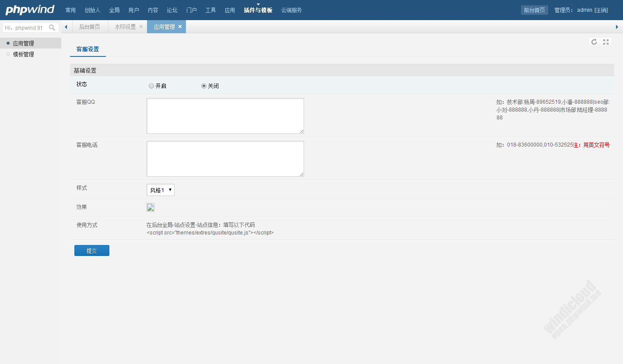The width and height of the screenshot is (623, 364).
Task: Open the 云端服务 menu
Action: coord(291,10)
